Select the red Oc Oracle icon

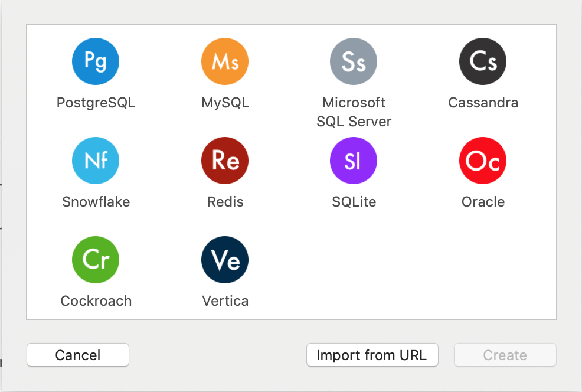click(483, 161)
